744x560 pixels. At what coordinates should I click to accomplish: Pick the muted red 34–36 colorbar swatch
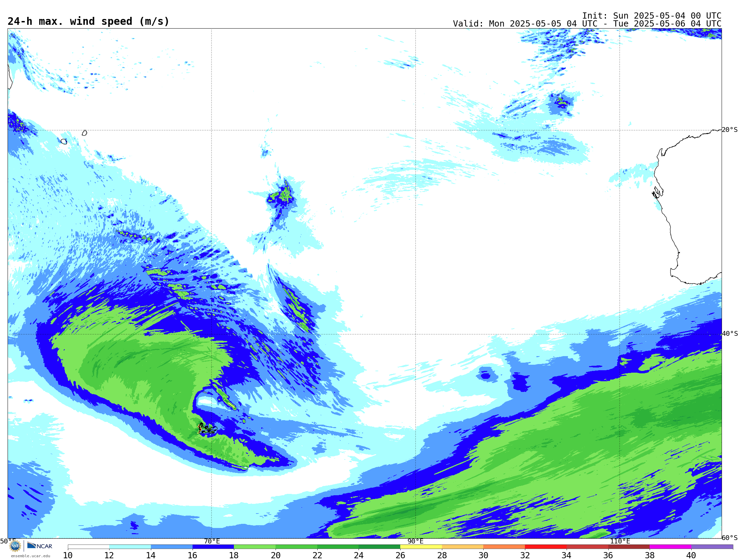[x=587, y=547]
